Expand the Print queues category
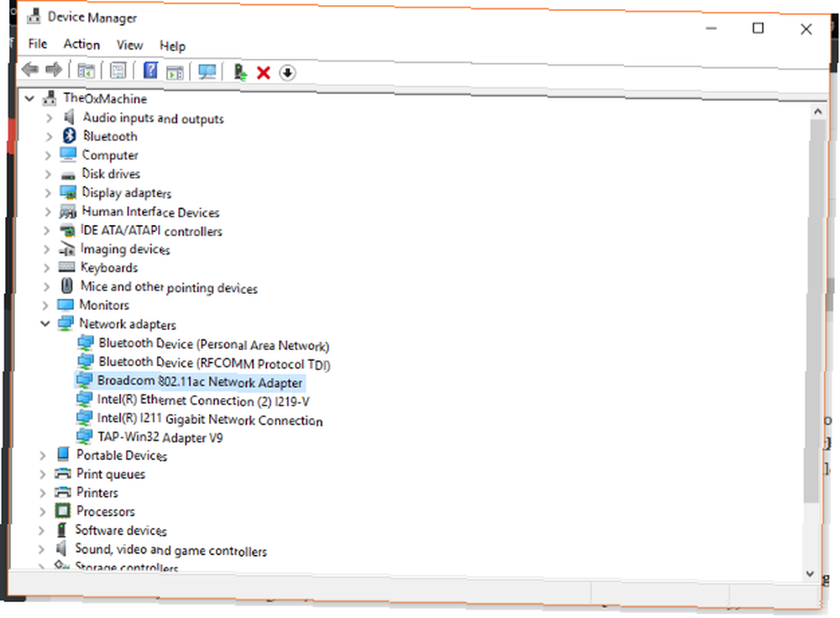The height and width of the screenshot is (618, 840). pyautogui.click(x=42, y=474)
